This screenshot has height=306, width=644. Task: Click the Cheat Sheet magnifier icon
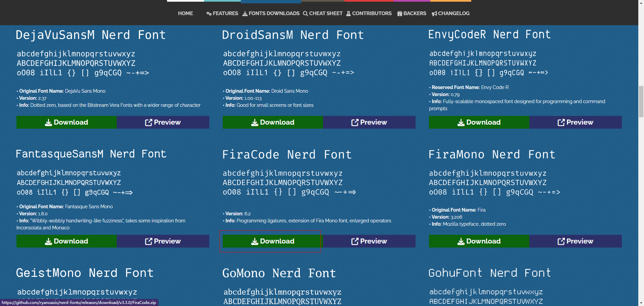click(305, 14)
